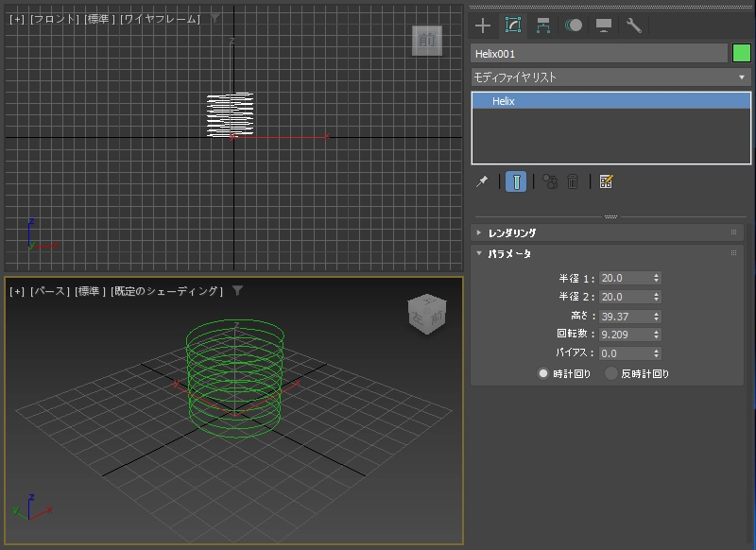The height and width of the screenshot is (550, 756).
Task: Open the Create command panel tab
Action: (483, 26)
